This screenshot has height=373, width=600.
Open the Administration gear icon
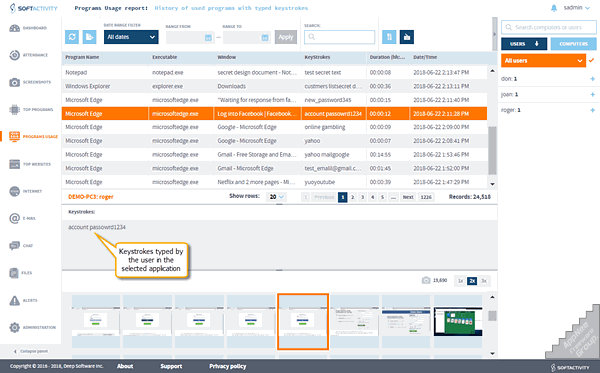click(x=15, y=327)
